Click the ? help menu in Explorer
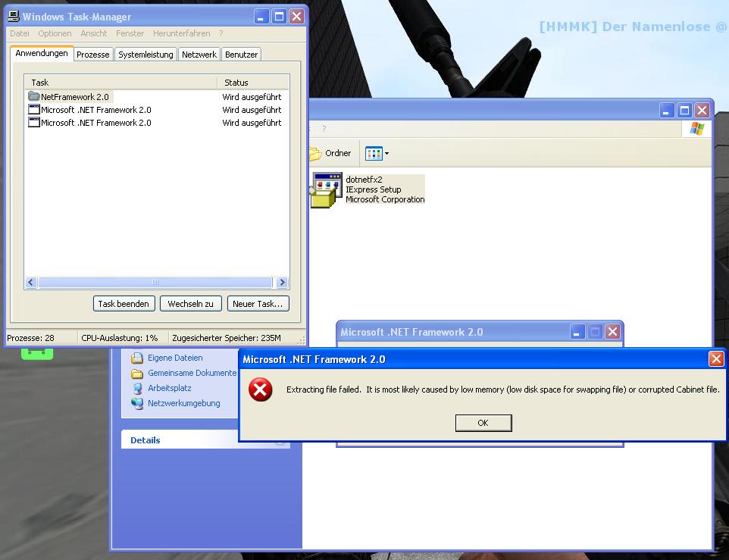The height and width of the screenshot is (560, 729). tap(324, 129)
